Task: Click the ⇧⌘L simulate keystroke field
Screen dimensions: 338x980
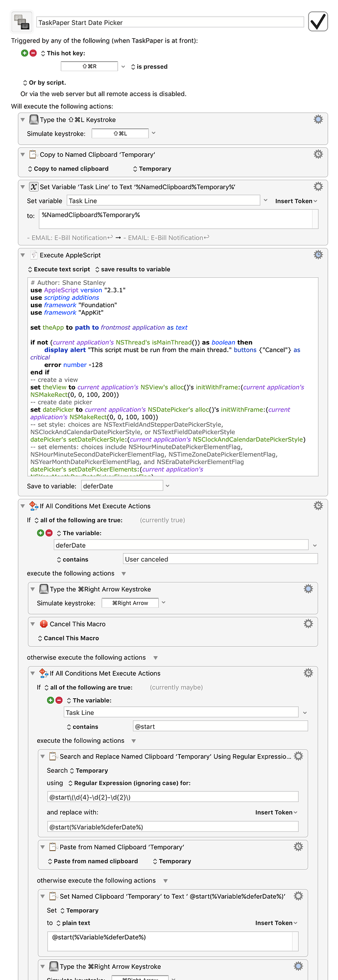Action: 120,133
